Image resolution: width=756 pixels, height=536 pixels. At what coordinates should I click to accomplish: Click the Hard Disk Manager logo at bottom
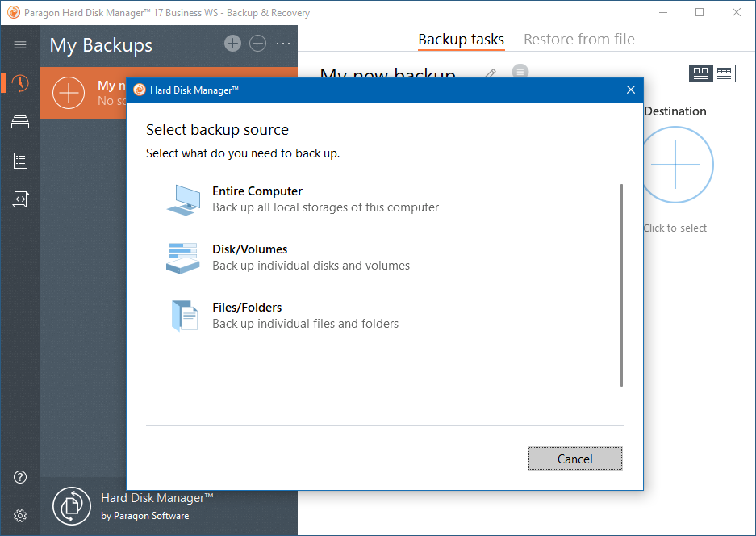72,506
